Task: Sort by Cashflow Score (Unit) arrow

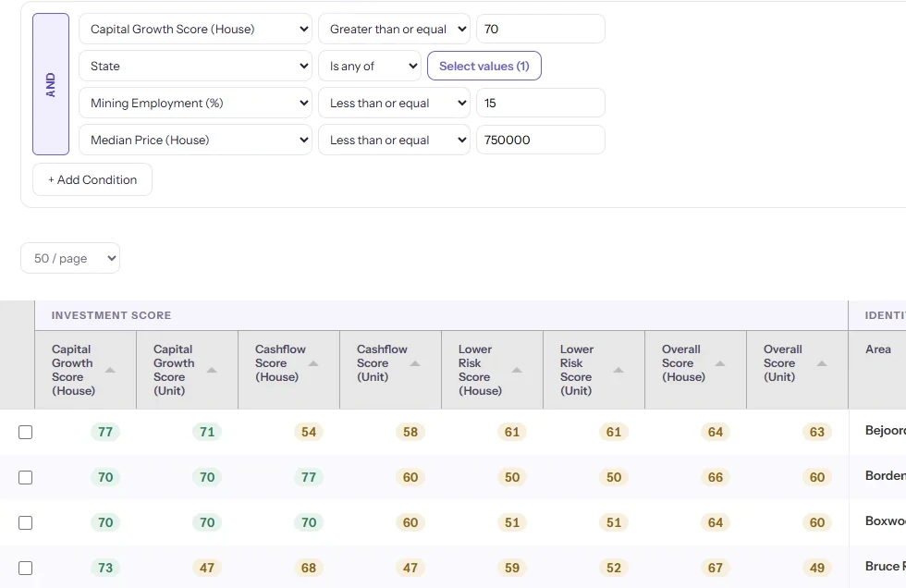Action: tap(415, 363)
